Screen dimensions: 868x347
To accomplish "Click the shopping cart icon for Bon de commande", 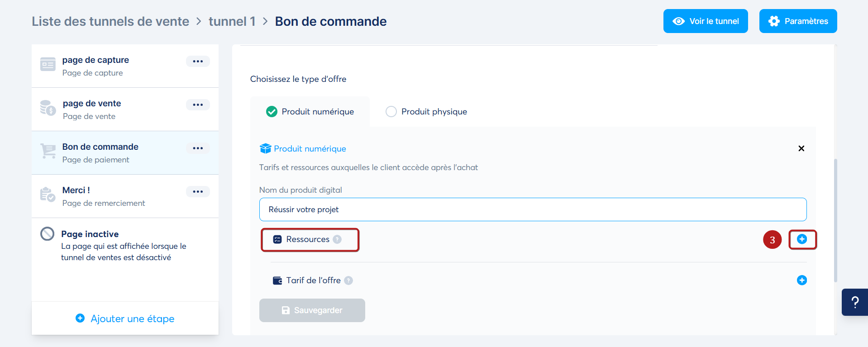I will tap(48, 151).
